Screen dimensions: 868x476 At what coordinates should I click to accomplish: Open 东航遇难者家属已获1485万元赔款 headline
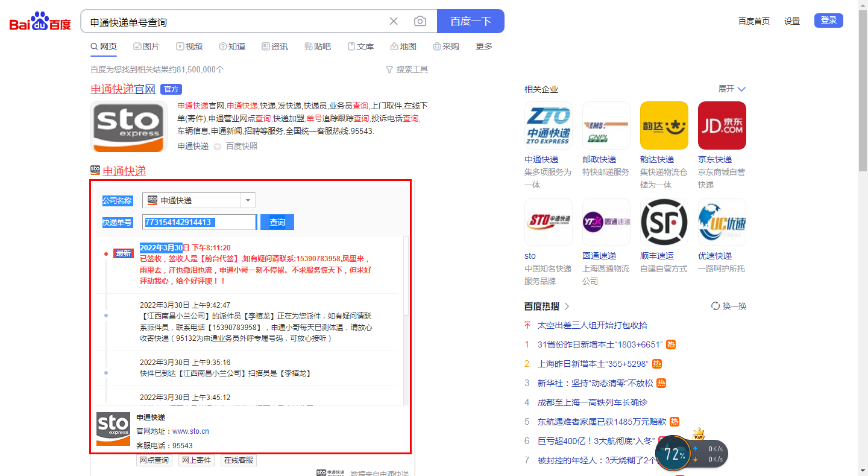(x=602, y=422)
